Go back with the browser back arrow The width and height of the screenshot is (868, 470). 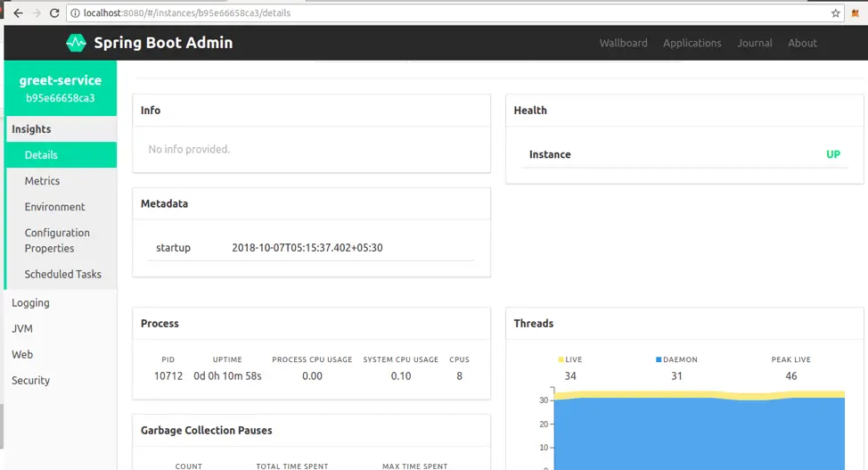coord(18,12)
